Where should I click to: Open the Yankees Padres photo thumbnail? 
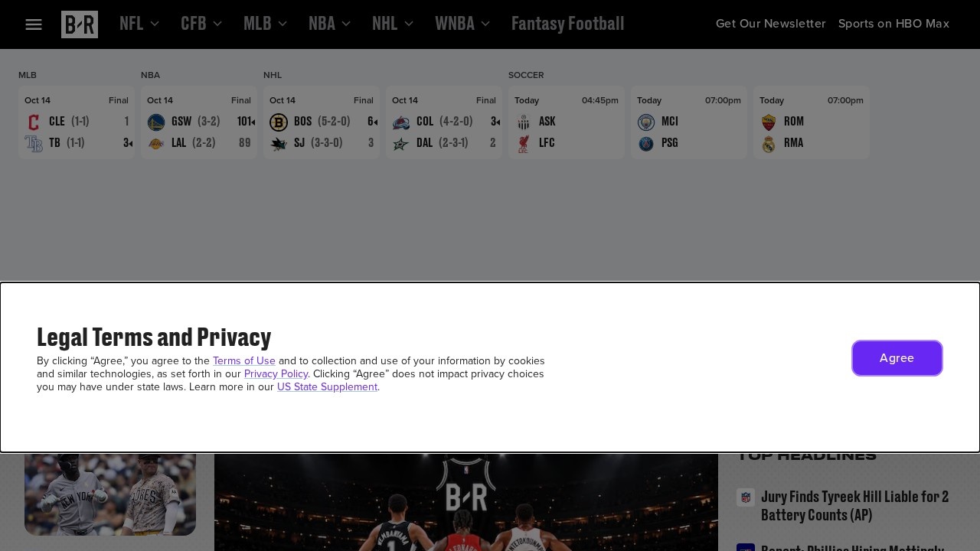pyautogui.click(x=110, y=494)
